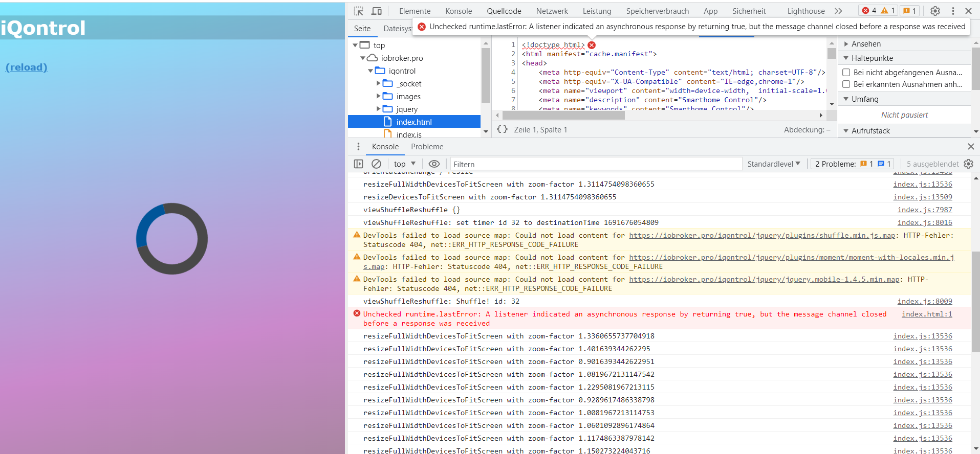Close the DevTools panel
980x454 pixels.
pos(968,11)
